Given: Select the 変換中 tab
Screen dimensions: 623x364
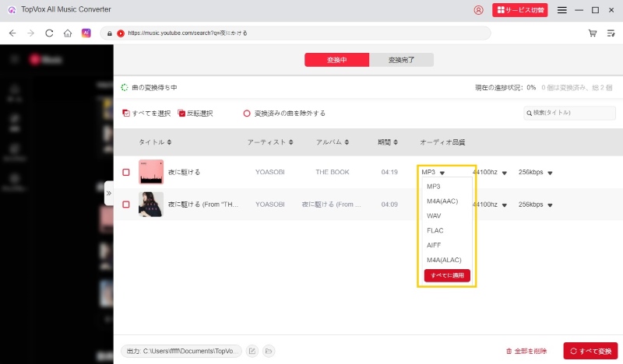Looking at the screenshot, I should tap(336, 60).
